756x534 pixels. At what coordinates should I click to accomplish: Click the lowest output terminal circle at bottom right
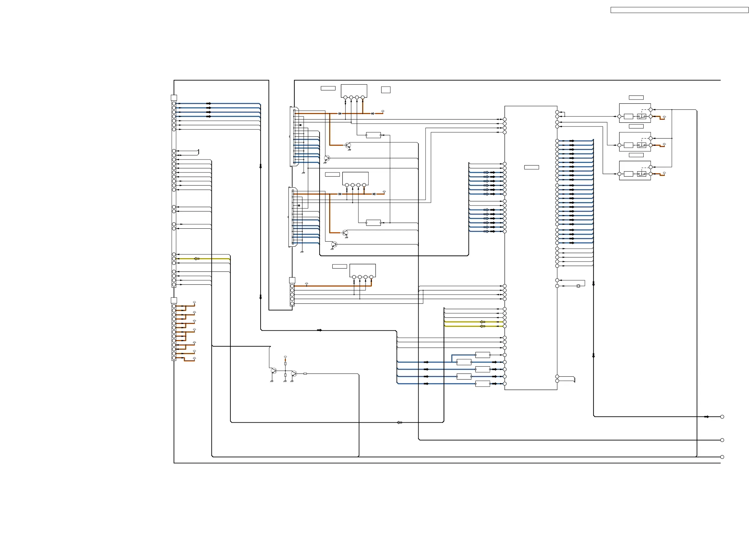(722, 457)
